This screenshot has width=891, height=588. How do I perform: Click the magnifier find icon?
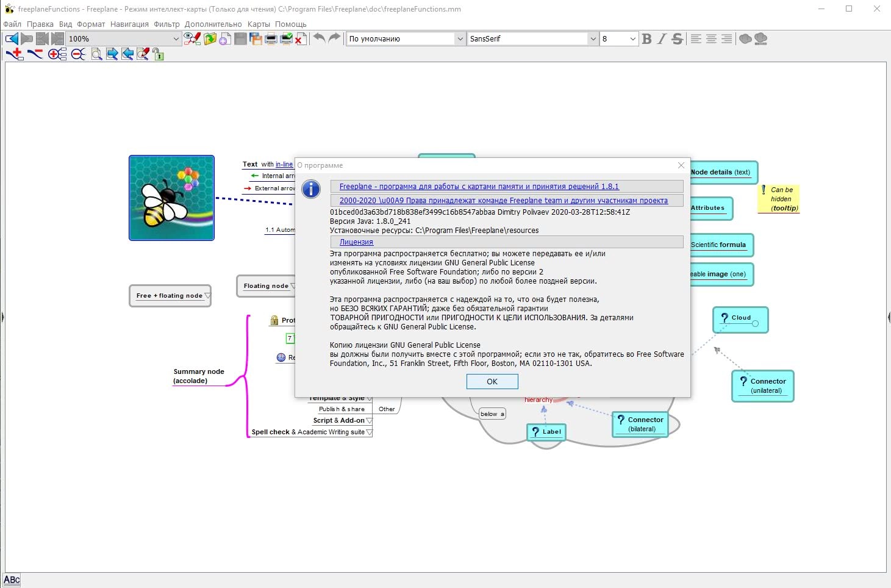click(x=96, y=54)
